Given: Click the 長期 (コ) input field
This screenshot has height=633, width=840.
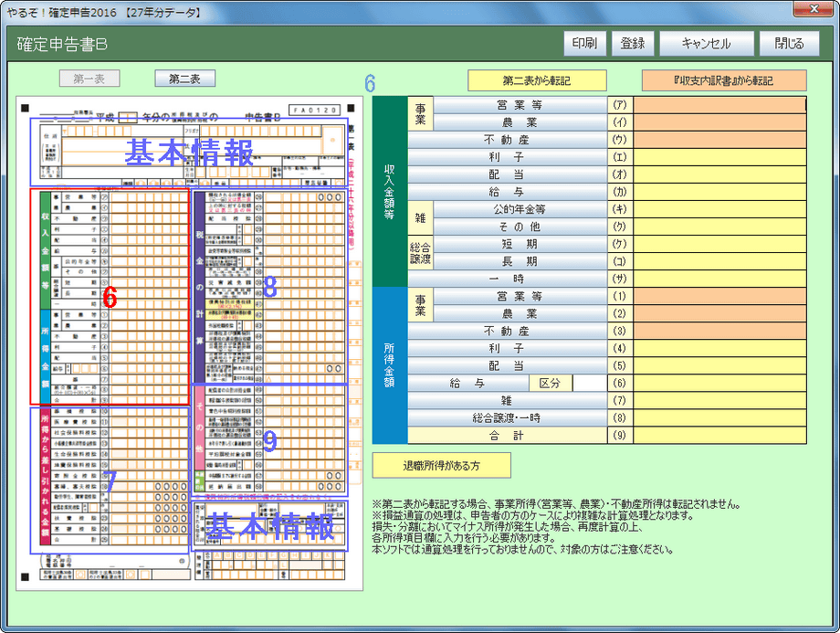Looking at the screenshot, I should [x=719, y=261].
